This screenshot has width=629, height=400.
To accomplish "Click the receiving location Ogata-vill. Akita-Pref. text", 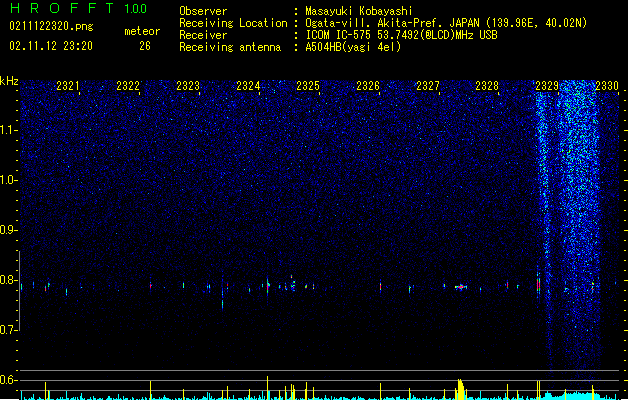I will [446, 23].
